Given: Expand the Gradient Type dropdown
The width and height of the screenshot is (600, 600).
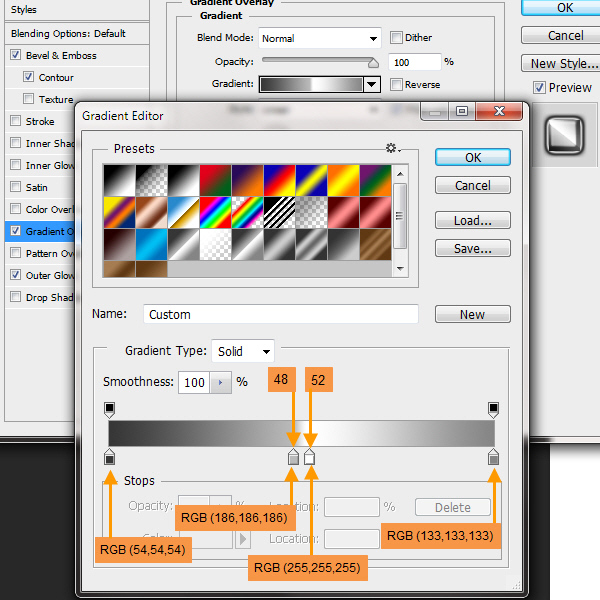Looking at the screenshot, I should click(242, 351).
